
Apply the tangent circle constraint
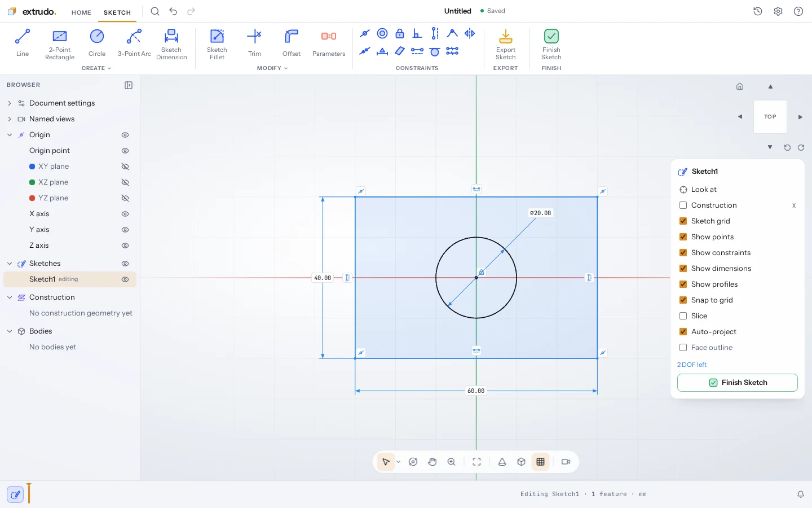[x=435, y=51]
